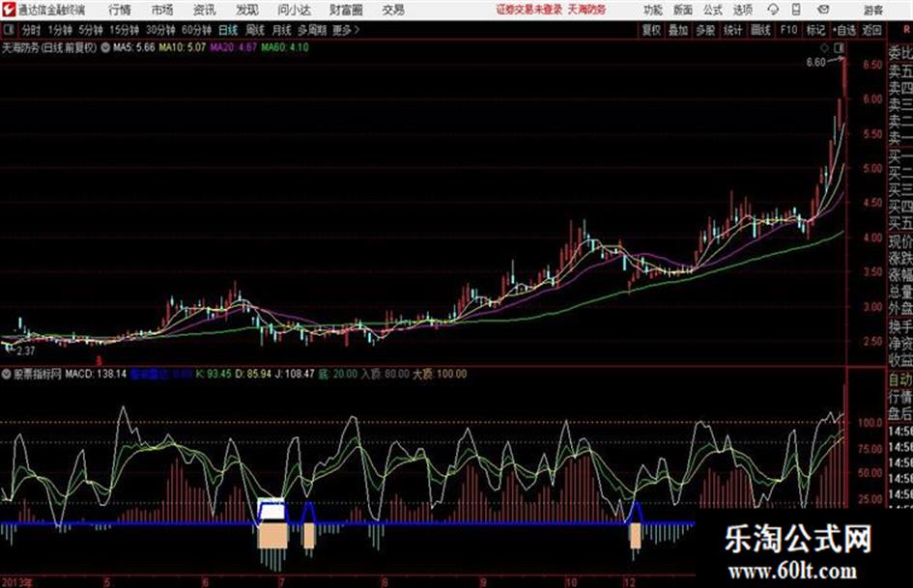The image size is (913, 588).
Task: Select the 日线 daily chart tab
Action: coord(228,30)
